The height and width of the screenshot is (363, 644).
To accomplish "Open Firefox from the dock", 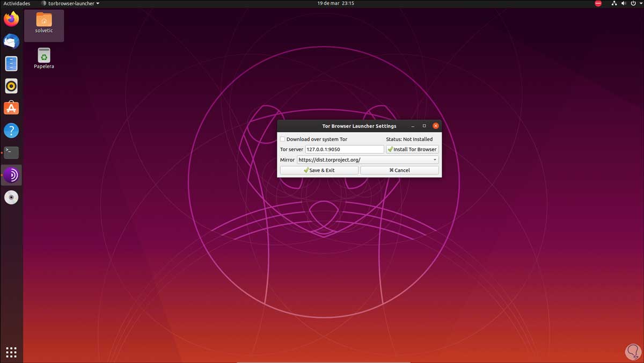I will [x=11, y=19].
